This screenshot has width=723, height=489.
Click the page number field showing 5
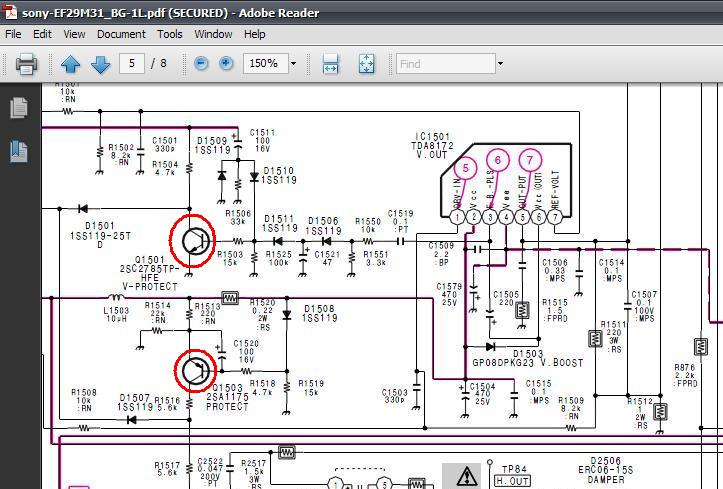[132, 63]
